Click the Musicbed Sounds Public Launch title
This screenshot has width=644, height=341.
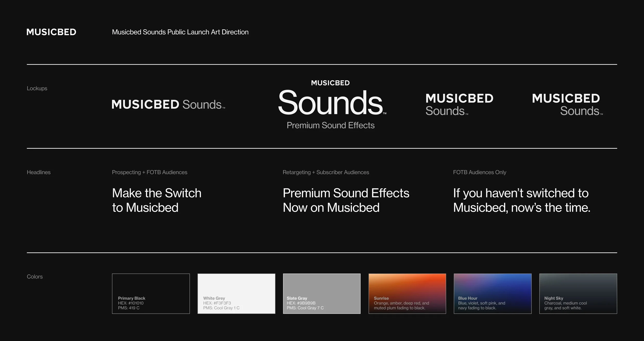click(180, 32)
